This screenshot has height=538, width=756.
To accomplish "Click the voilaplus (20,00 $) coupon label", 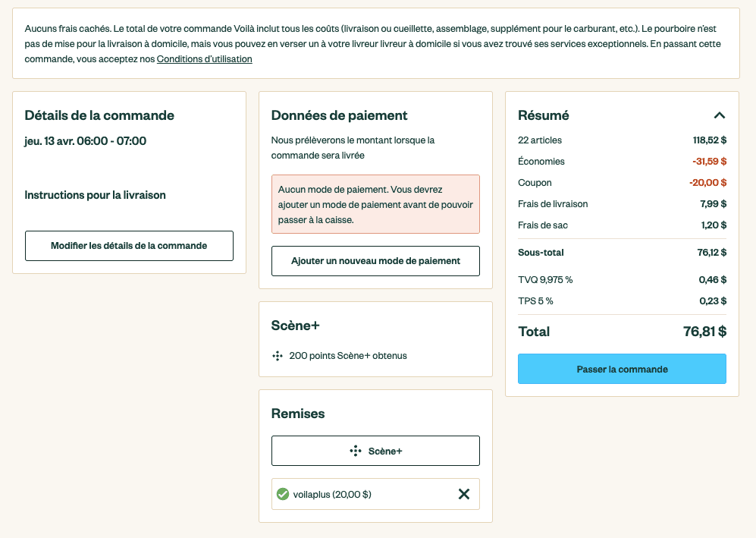I will click(332, 495).
